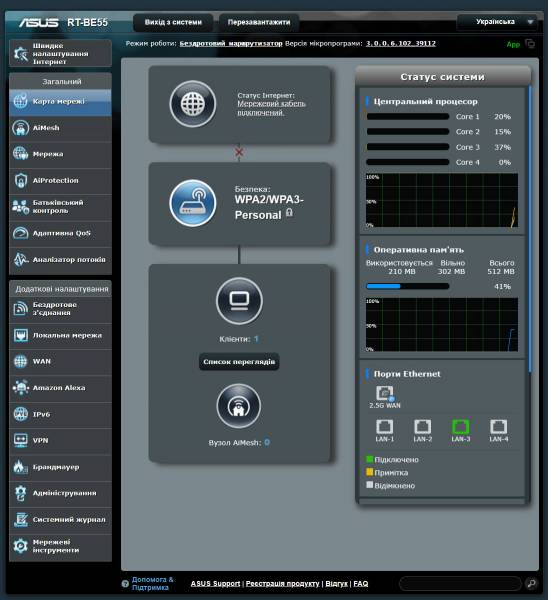Viewport: 548px width, 600px height.
Task: Open the Реєстрація продукту link
Action: tap(282, 584)
